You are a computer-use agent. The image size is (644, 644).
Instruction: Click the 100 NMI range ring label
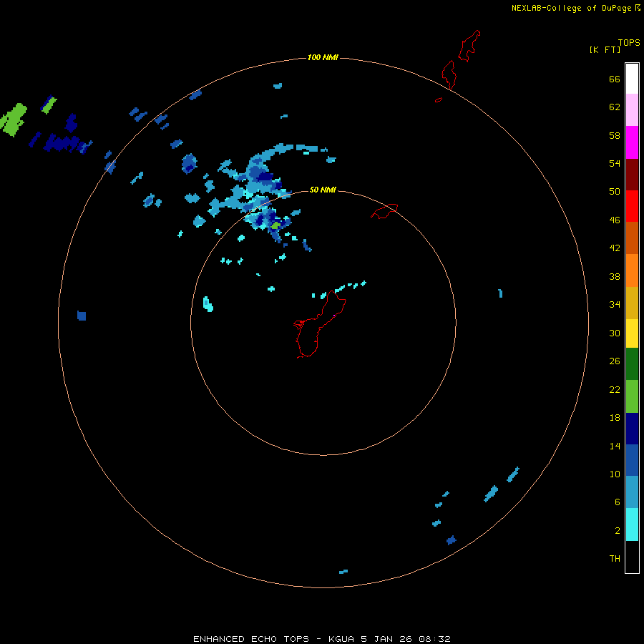point(323,57)
